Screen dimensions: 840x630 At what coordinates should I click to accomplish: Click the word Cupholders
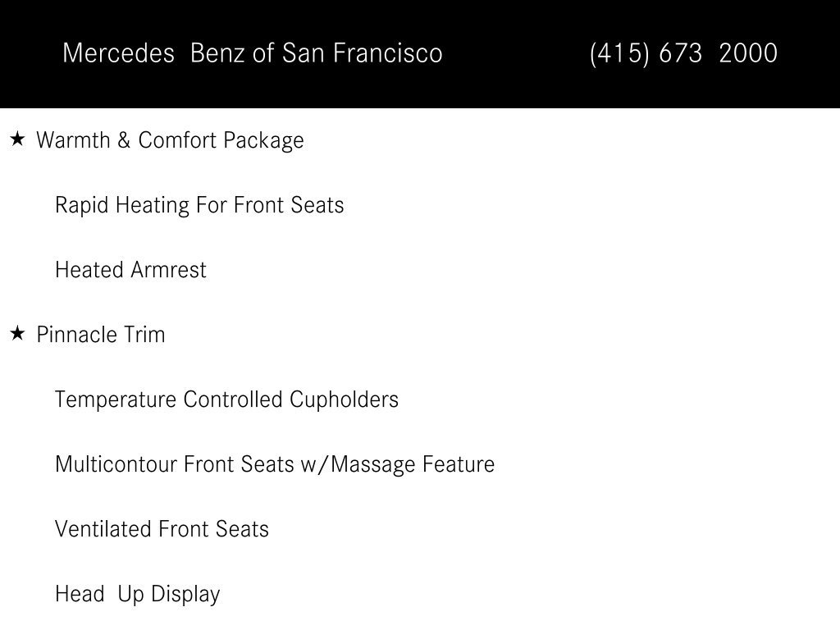coord(344,399)
